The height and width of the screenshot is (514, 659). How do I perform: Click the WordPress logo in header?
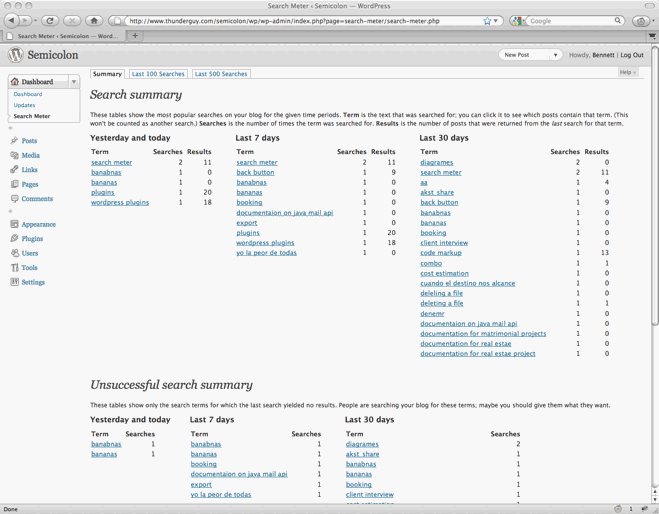click(x=15, y=56)
